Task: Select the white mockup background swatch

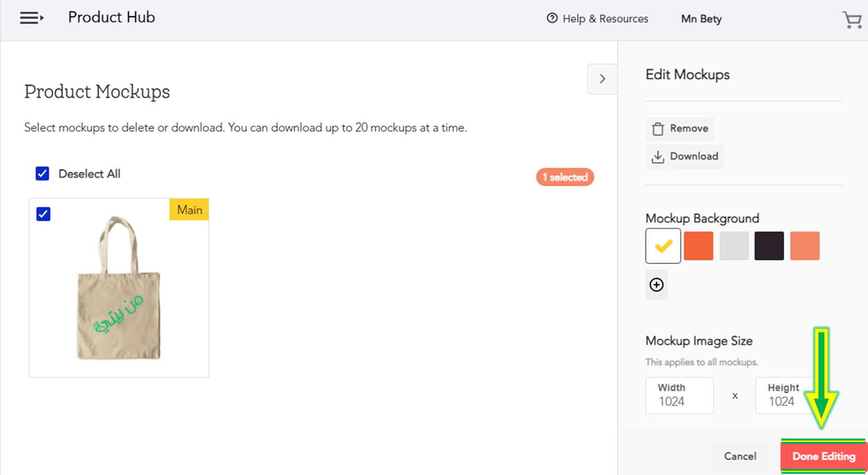Action: tap(663, 246)
